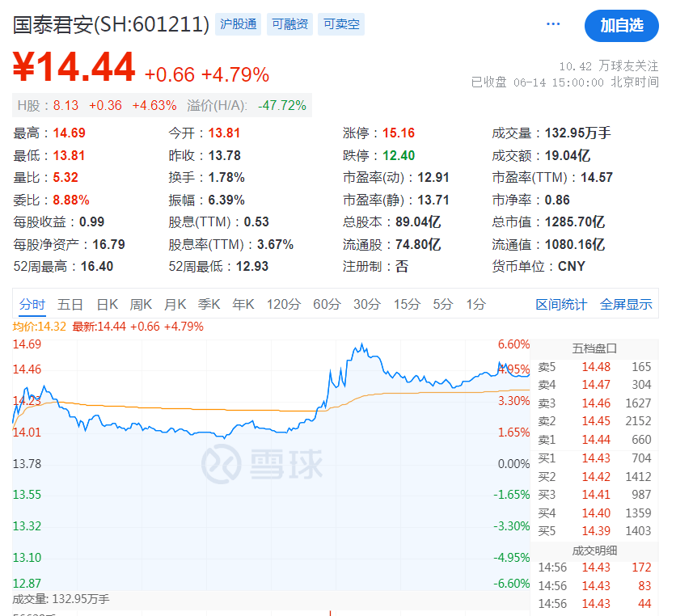Click the 雪球 watermark logo in chart
Image resolution: width=676 pixels, height=616 pixels.
pos(262,463)
